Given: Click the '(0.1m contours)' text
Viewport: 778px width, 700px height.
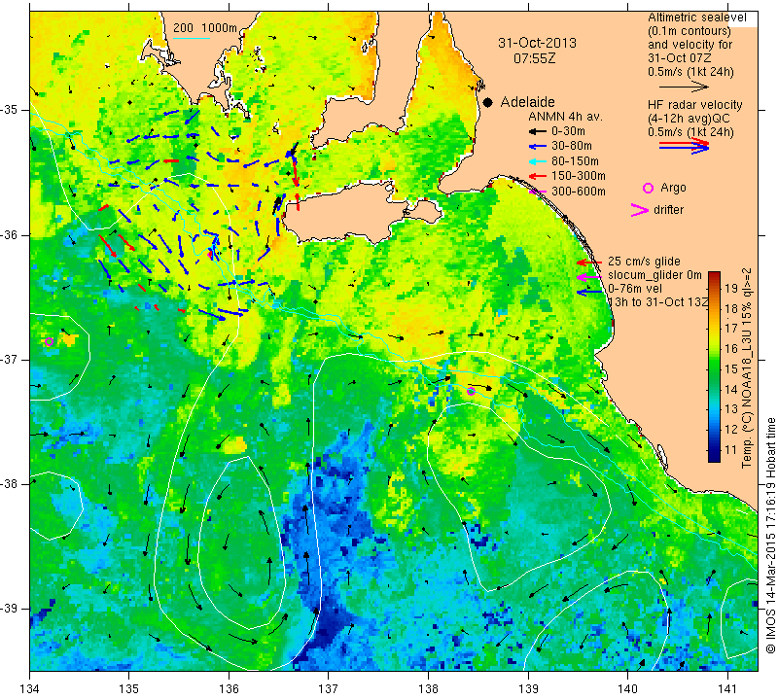Looking at the screenshot, I should point(690,31).
